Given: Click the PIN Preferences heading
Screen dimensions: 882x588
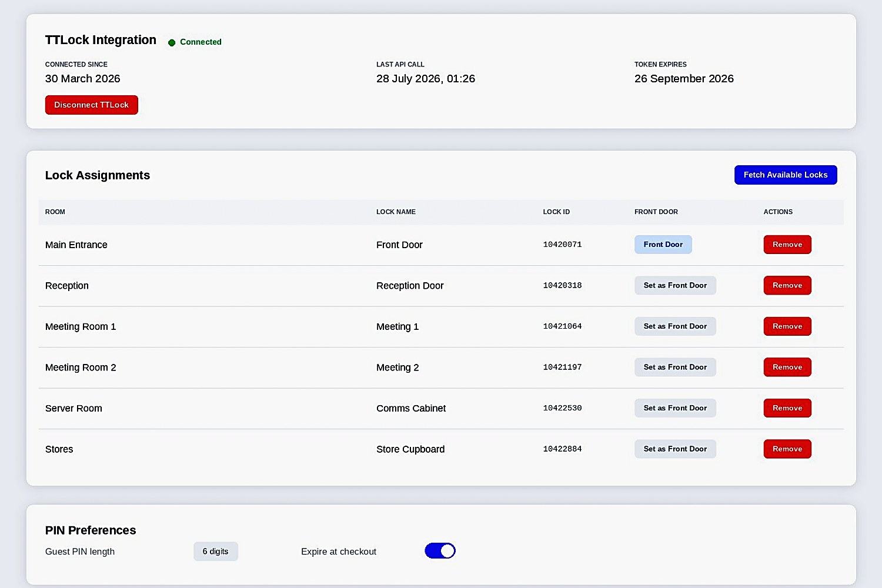Looking at the screenshot, I should (x=91, y=530).
